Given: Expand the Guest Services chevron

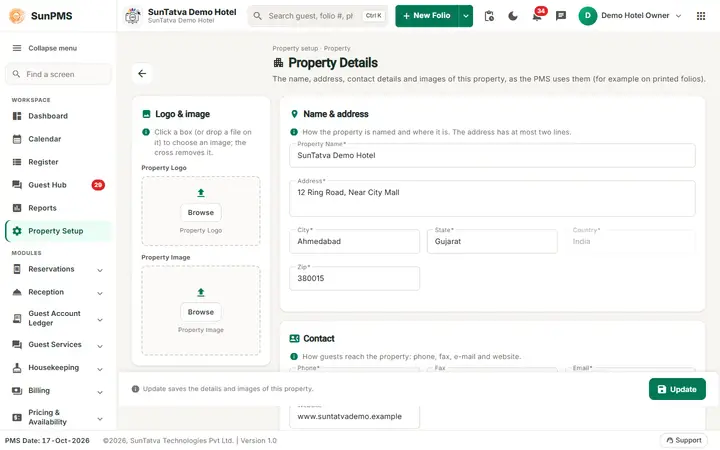Looking at the screenshot, I should [100, 346].
